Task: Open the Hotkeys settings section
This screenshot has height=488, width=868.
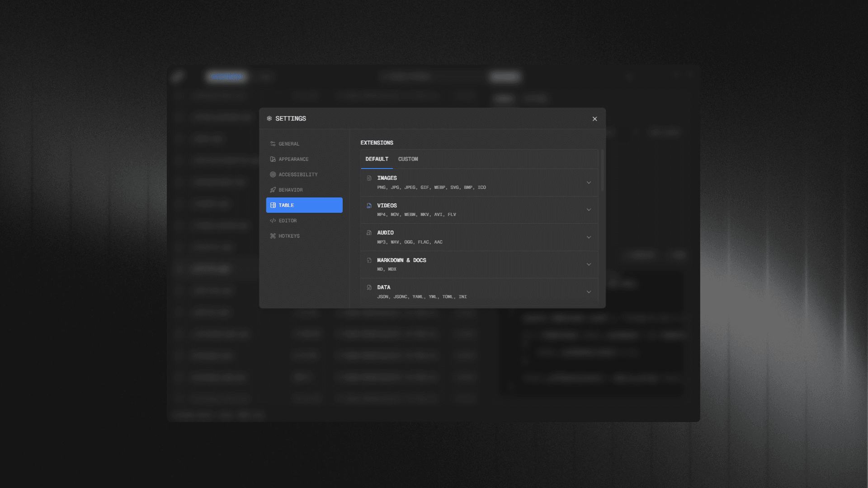Action: (x=304, y=236)
